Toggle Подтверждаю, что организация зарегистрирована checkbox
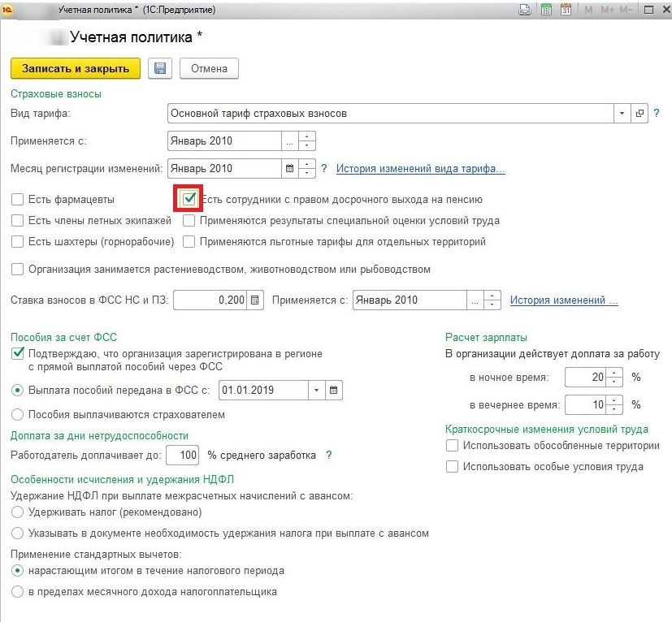672x622 pixels. (x=17, y=354)
